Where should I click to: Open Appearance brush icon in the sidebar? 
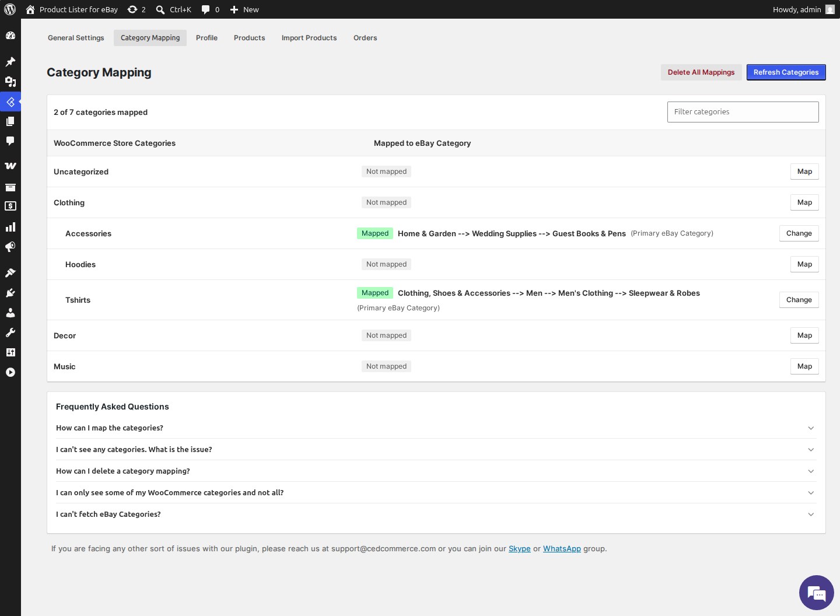tap(10, 272)
